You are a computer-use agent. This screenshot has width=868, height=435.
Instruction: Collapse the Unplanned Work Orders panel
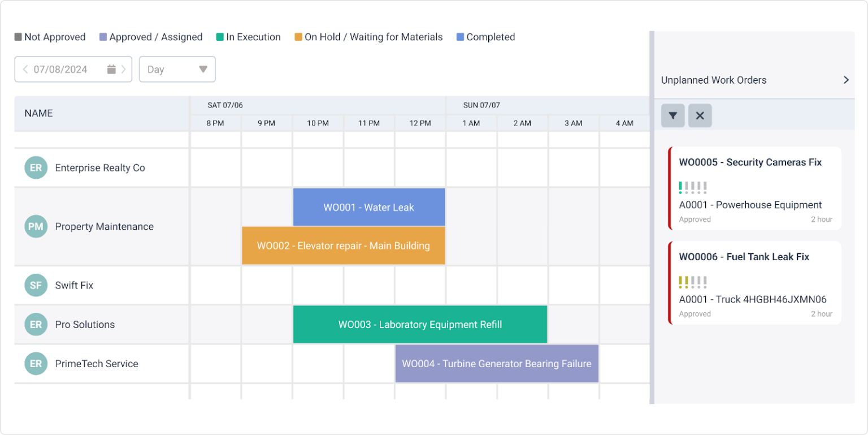tap(846, 80)
